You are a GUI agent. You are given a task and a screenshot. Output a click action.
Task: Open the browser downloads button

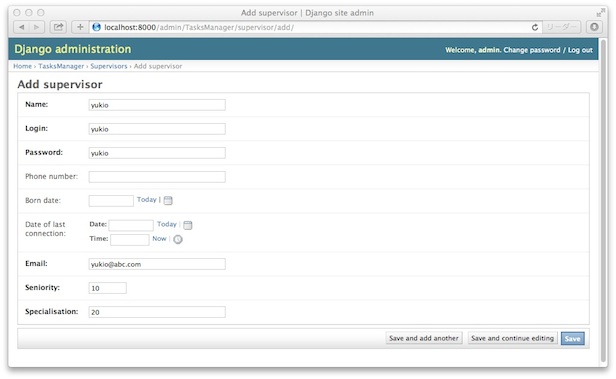tap(594, 27)
